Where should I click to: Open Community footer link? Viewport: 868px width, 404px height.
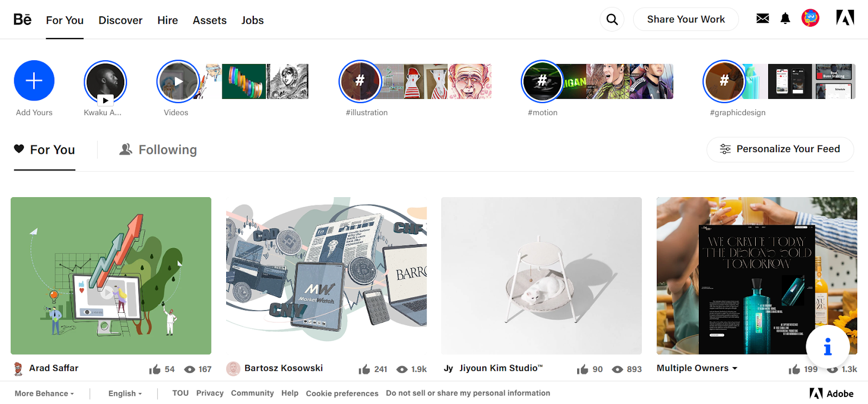[252, 393]
